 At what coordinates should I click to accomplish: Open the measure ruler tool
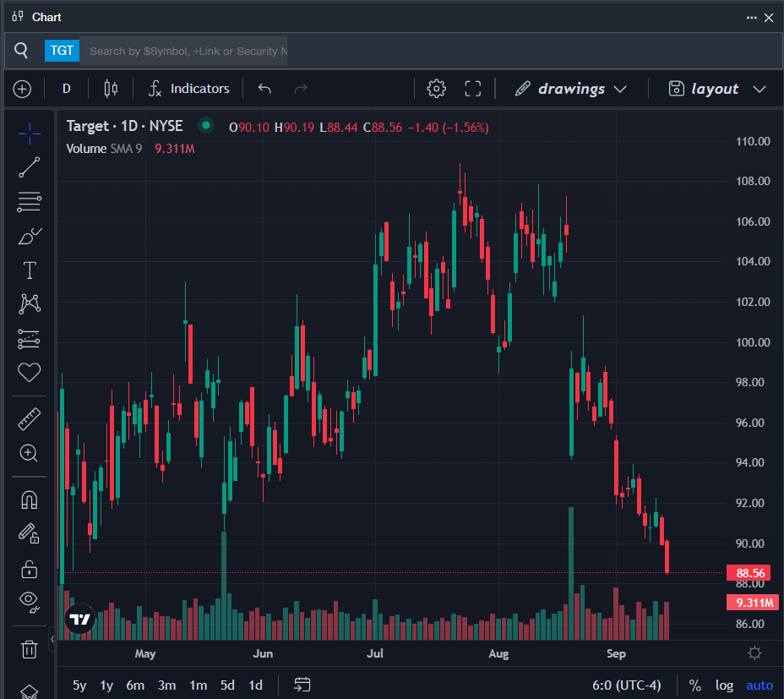(30, 418)
